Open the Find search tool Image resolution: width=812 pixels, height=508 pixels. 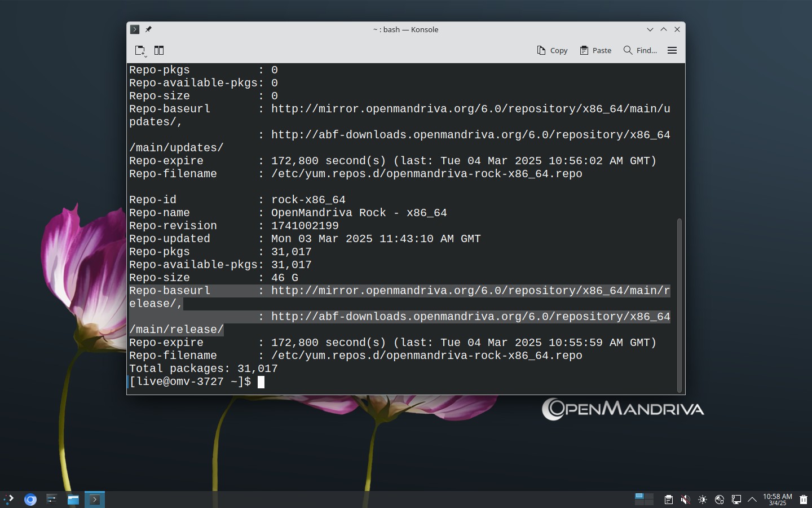(x=640, y=50)
